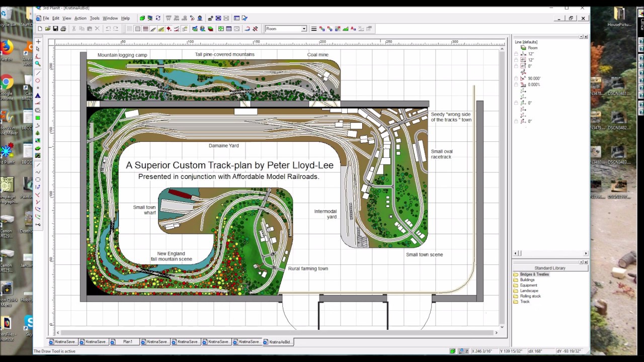Click the red 'Aa' text style icon
Image resolution: width=644 pixels, height=362 pixels.
click(x=353, y=29)
